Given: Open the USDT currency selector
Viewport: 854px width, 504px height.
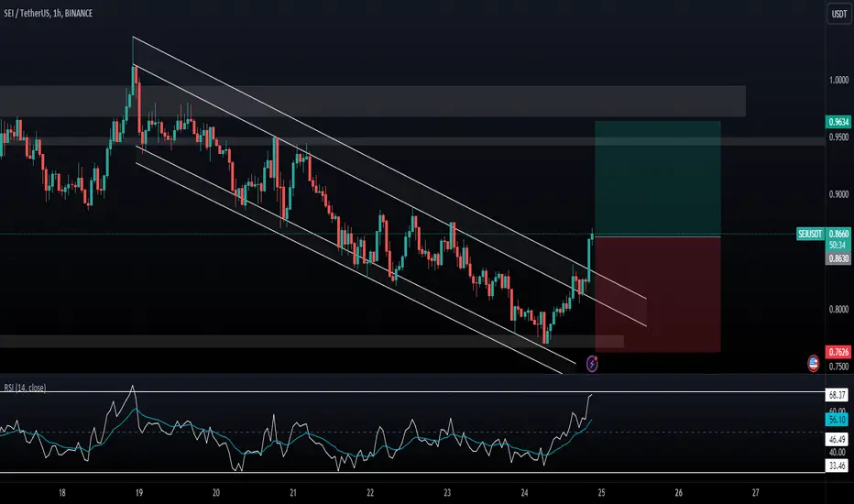Looking at the screenshot, I should (x=838, y=14).
